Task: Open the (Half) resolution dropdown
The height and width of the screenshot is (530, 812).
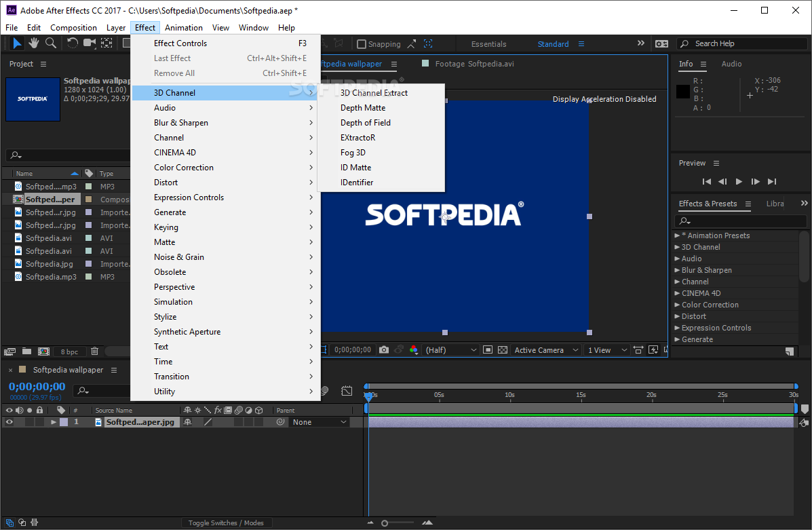Action: pyautogui.click(x=450, y=350)
